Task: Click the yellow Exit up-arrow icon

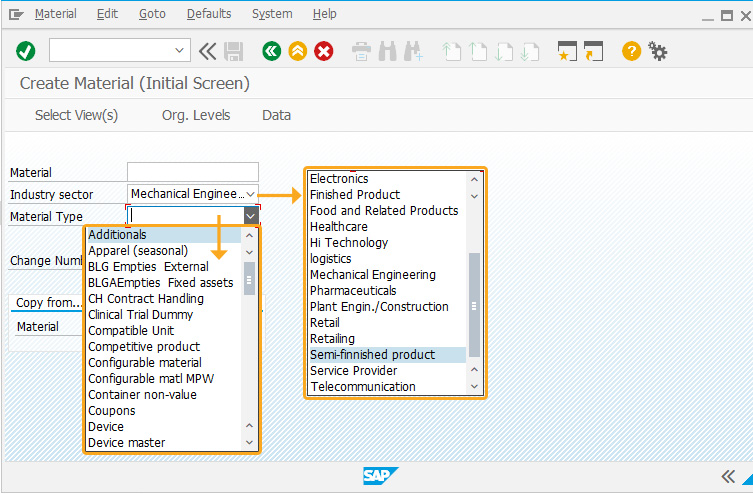Action: (x=298, y=51)
